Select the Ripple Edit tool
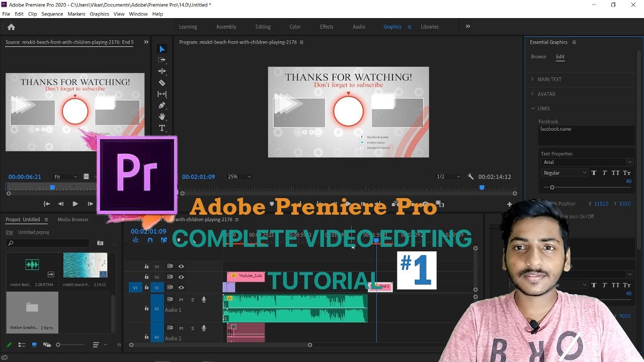Screen dimensions: 644x362 [162, 71]
